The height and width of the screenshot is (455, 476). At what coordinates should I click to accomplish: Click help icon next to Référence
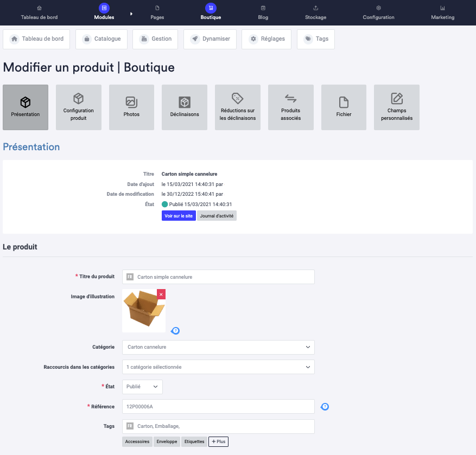[x=325, y=407]
